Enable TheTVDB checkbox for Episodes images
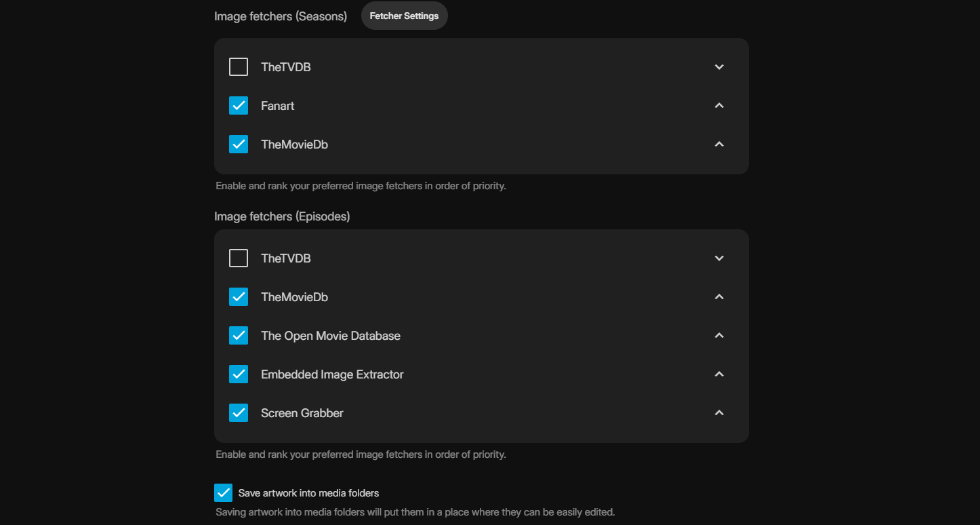The image size is (980, 525). coord(239,258)
